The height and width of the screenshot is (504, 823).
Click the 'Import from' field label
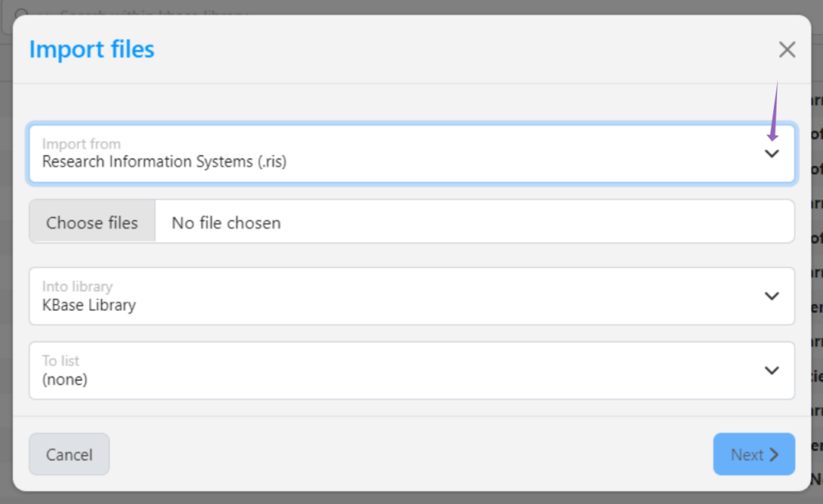point(81,144)
